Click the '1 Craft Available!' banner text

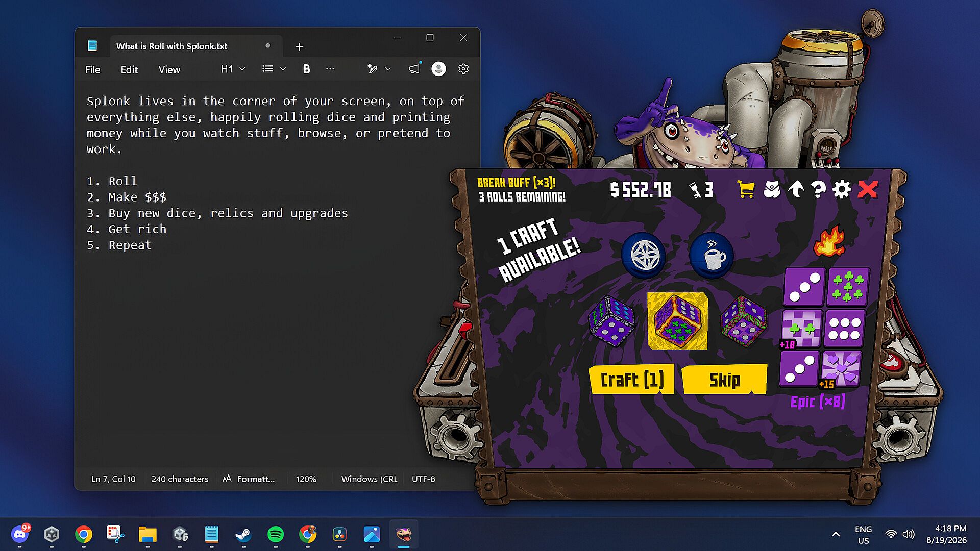tap(539, 250)
